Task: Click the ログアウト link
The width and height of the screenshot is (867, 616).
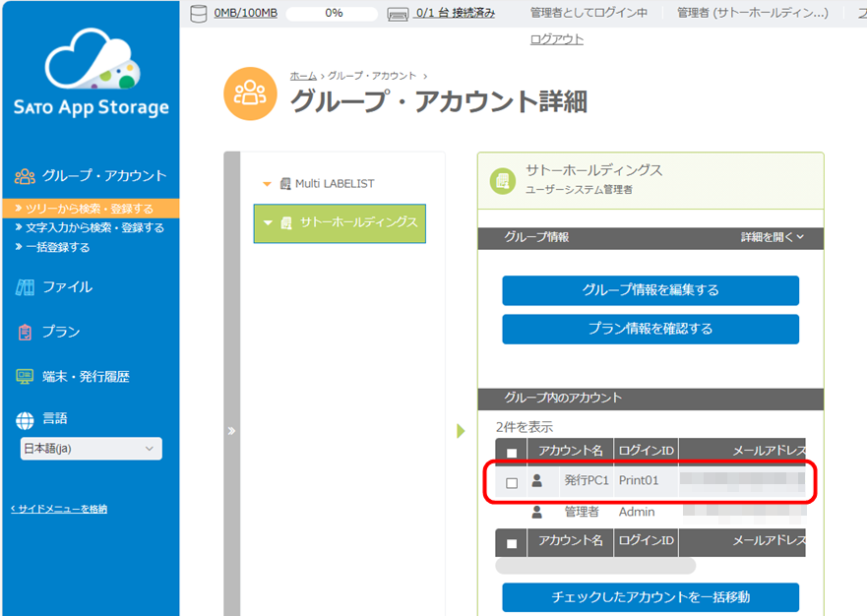Action: coord(557,39)
